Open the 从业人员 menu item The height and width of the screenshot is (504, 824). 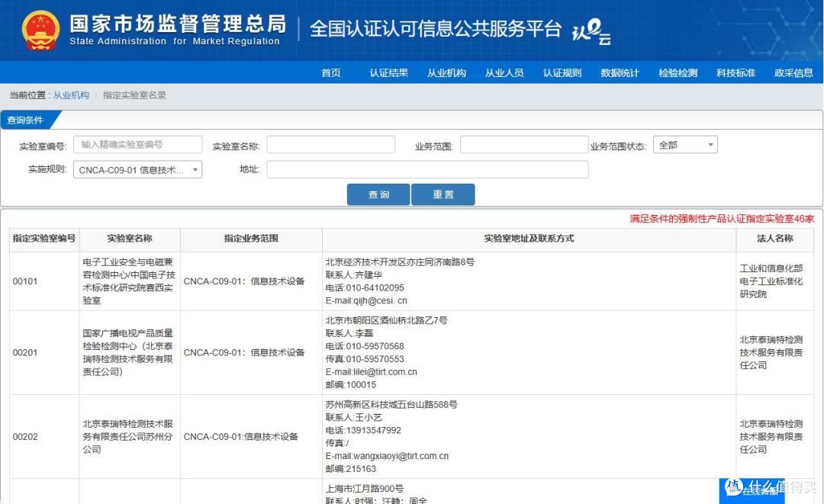coord(504,73)
